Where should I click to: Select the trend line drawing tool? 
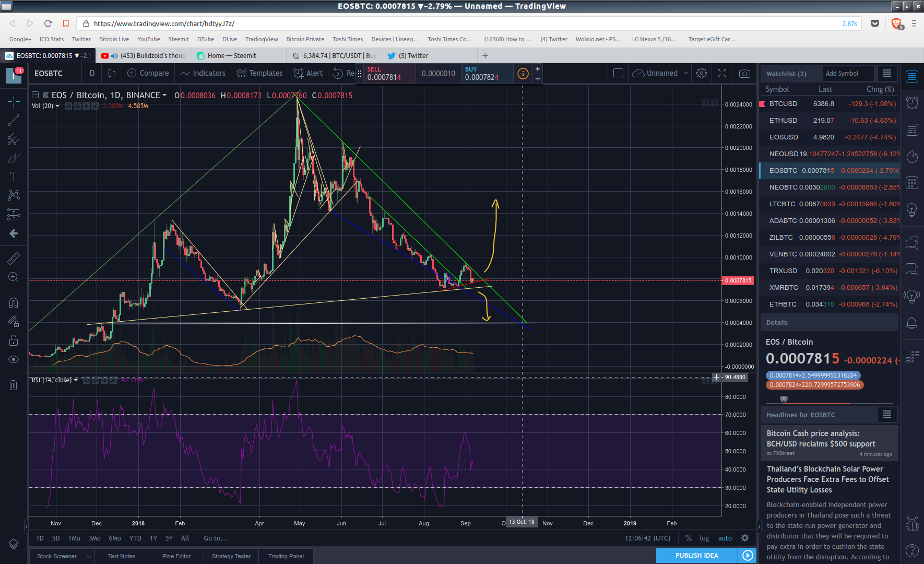coord(14,120)
